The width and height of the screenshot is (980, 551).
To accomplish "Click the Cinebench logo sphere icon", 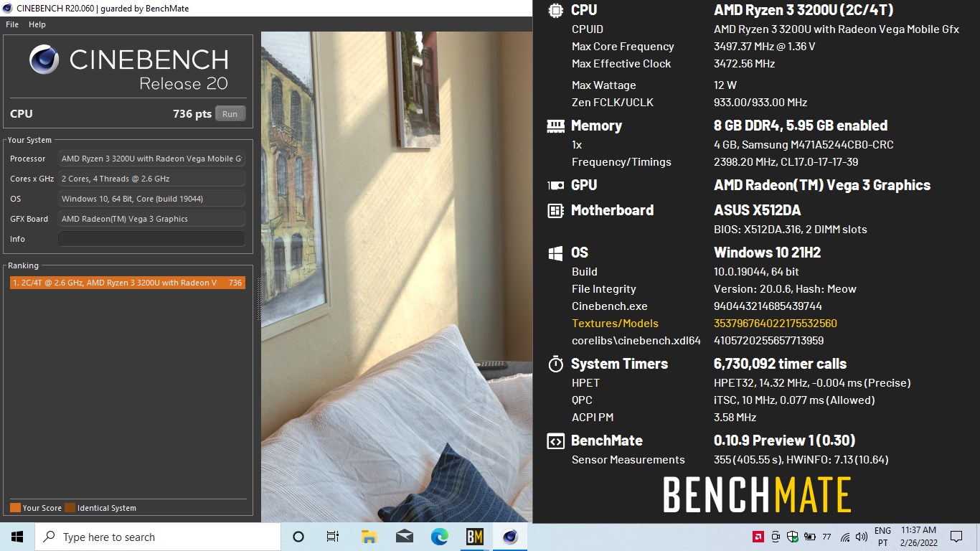I will tap(44, 60).
